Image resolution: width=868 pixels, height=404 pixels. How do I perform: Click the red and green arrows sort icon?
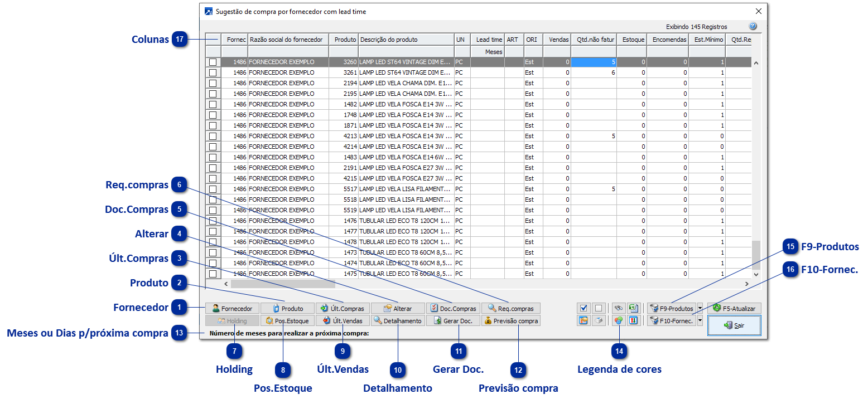point(633,321)
